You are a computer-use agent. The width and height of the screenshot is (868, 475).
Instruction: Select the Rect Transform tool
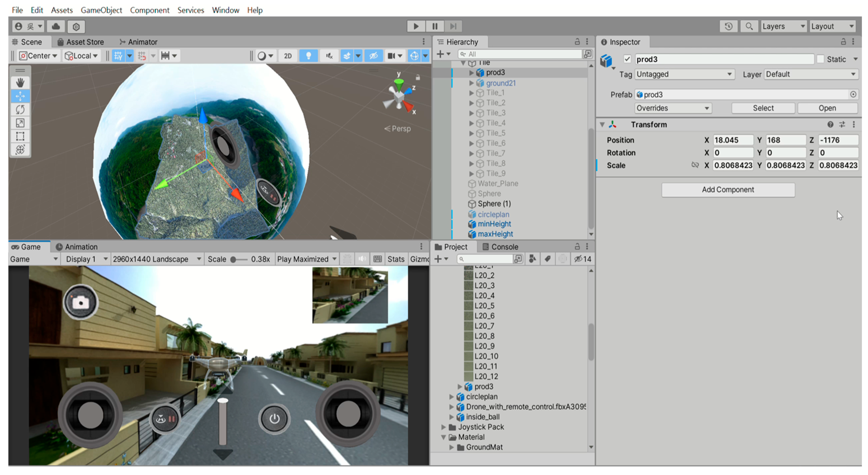click(20, 136)
